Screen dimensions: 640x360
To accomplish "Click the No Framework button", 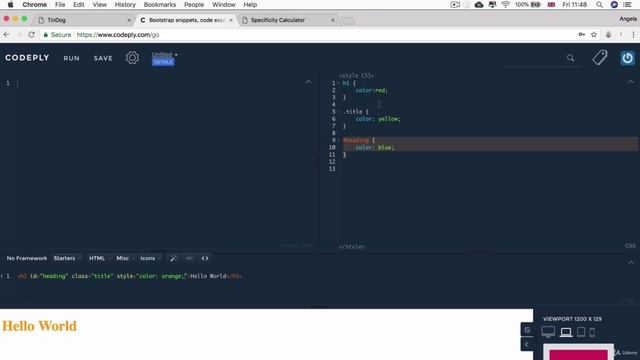I will (x=27, y=258).
